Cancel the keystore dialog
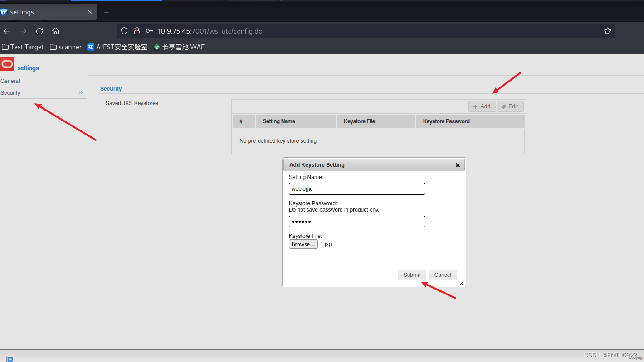The height and width of the screenshot is (362, 644). 443,275
